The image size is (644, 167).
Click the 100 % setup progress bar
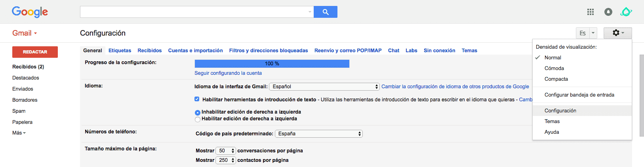[x=272, y=64]
